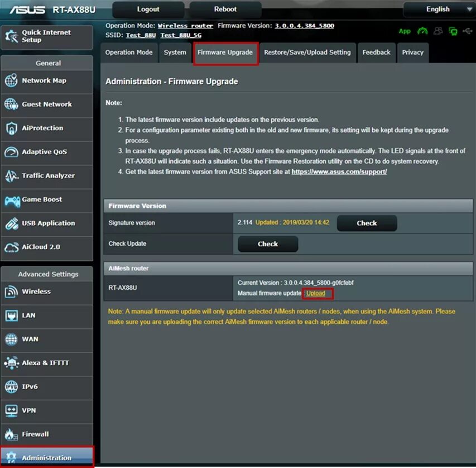
Task: Click firmware version 3.0.0.4.384_5800 link
Action: click(x=305, y=26)
